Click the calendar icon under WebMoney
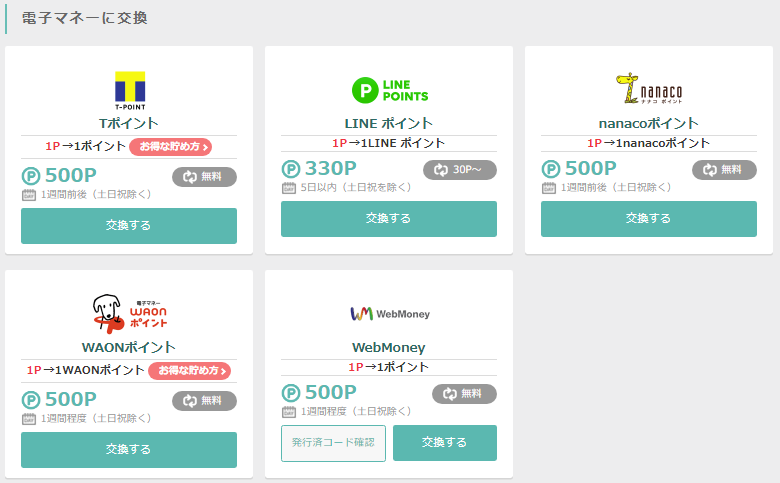The width and height of the screenshot is (780, 483). click(289, 411)
